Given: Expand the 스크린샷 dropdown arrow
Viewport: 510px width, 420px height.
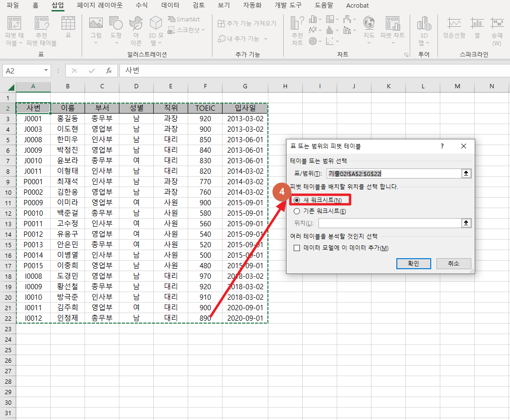Looking at the screenshot, I should [x=203, y=30].
